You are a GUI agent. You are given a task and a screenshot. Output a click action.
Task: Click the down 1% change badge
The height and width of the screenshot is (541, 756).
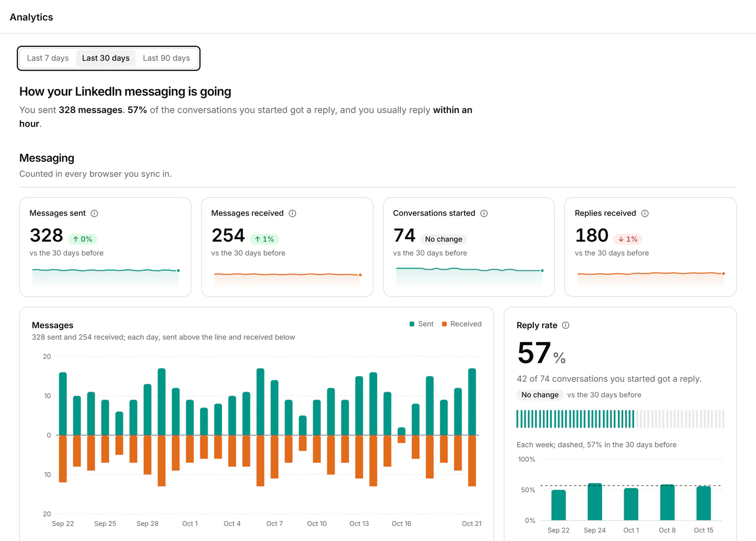pos(628,239)
